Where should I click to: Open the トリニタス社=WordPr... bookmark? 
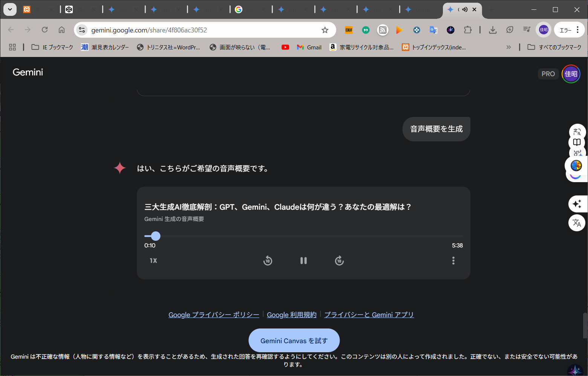(168, 47)
